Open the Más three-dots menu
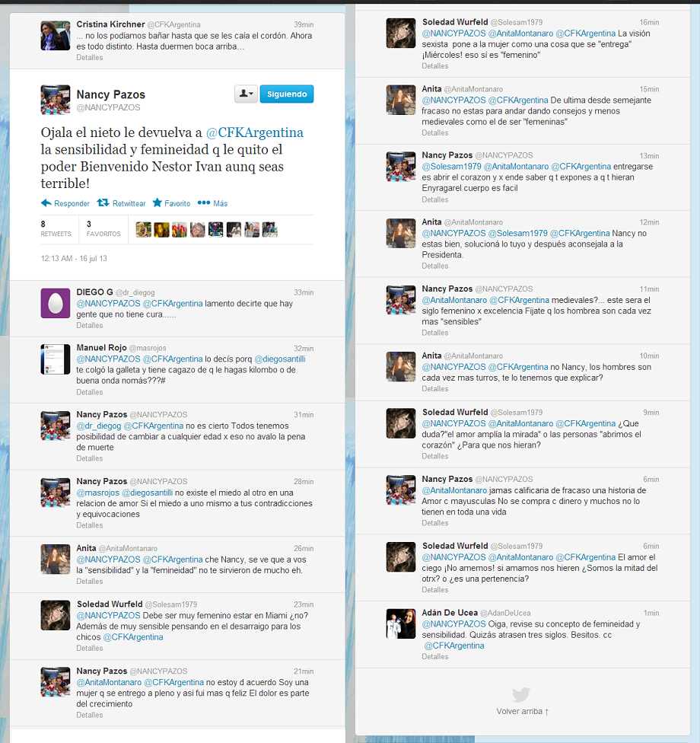700x743 pixels. [204, 202]
